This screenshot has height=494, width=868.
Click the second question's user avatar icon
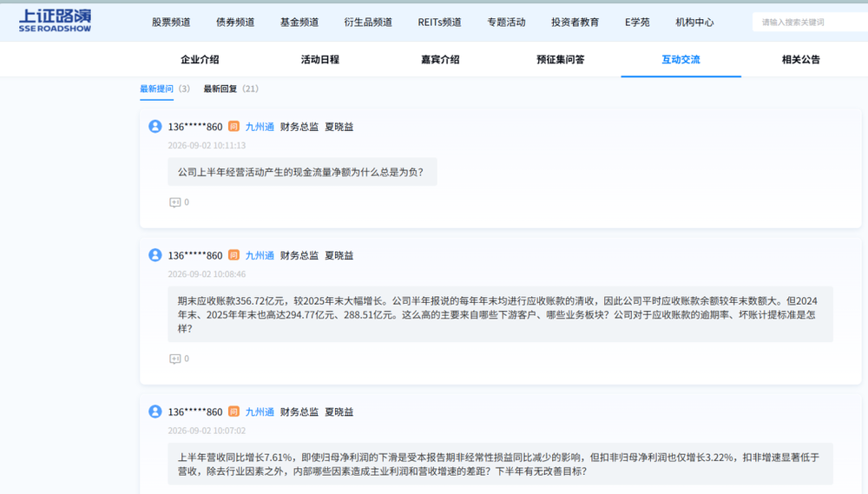point(155,254)
